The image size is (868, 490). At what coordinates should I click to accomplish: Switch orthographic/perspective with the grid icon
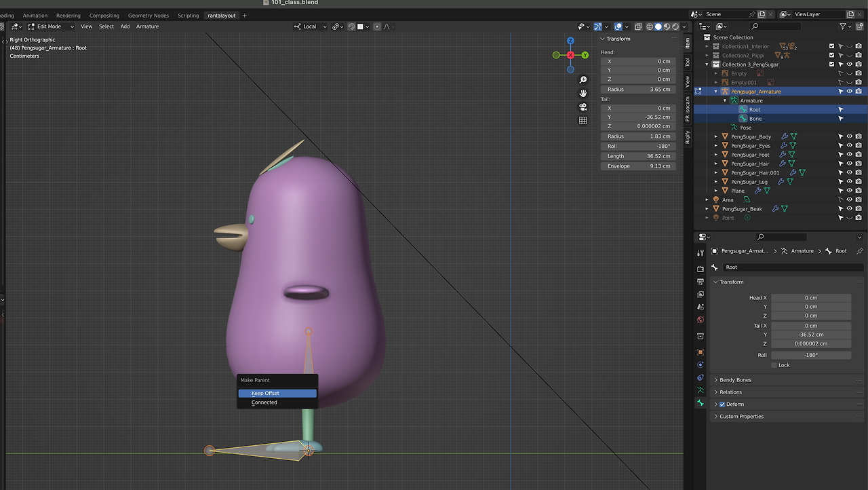coord(583,120)
